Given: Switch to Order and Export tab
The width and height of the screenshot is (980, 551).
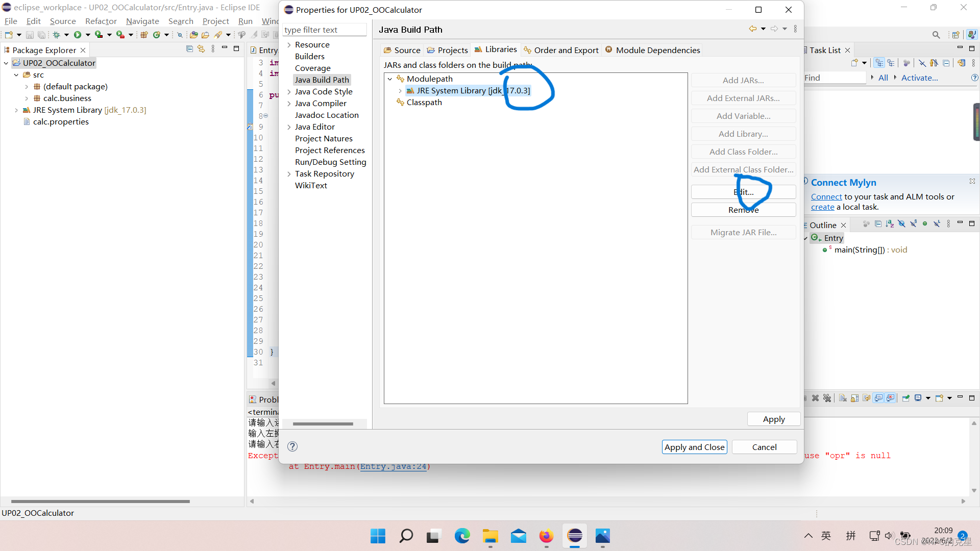Looking at the screenshot, I should tap(561, 50).
